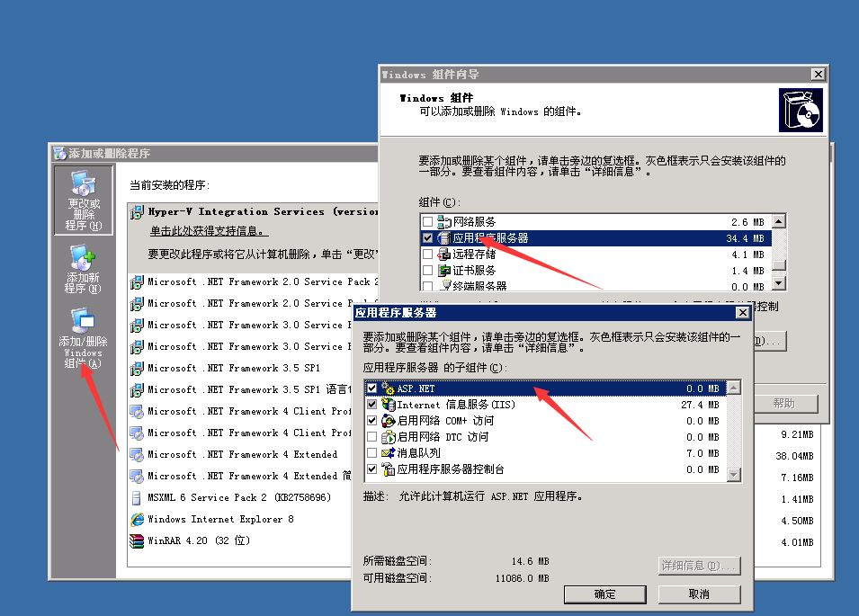Select Windows Internet Explorer 8 icon
The image size is (859, 616).
pos(137,519)
